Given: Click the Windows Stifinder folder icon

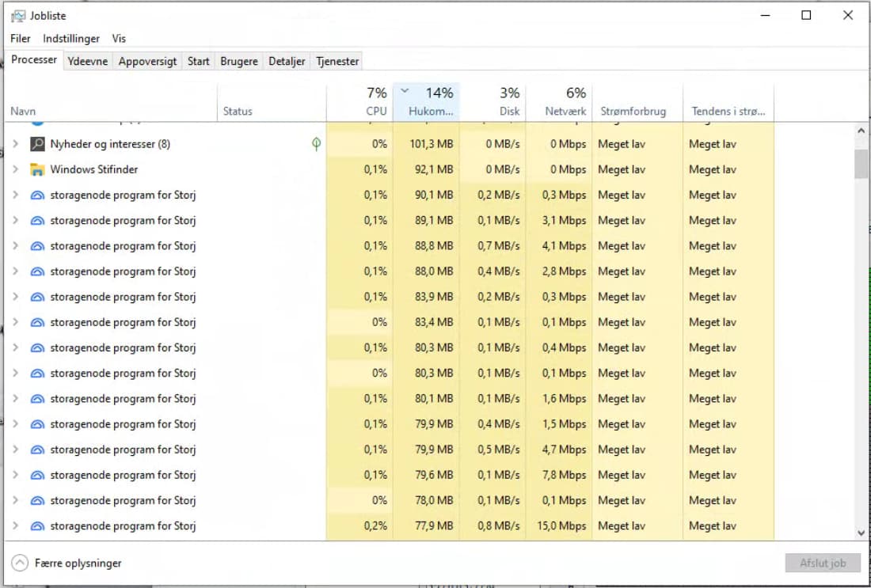Looking at the screenshot, I should [37, 169].
